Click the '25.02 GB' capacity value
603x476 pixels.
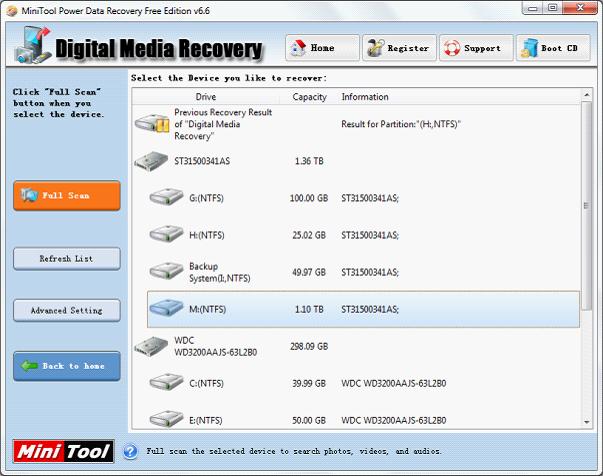point(309,235)
